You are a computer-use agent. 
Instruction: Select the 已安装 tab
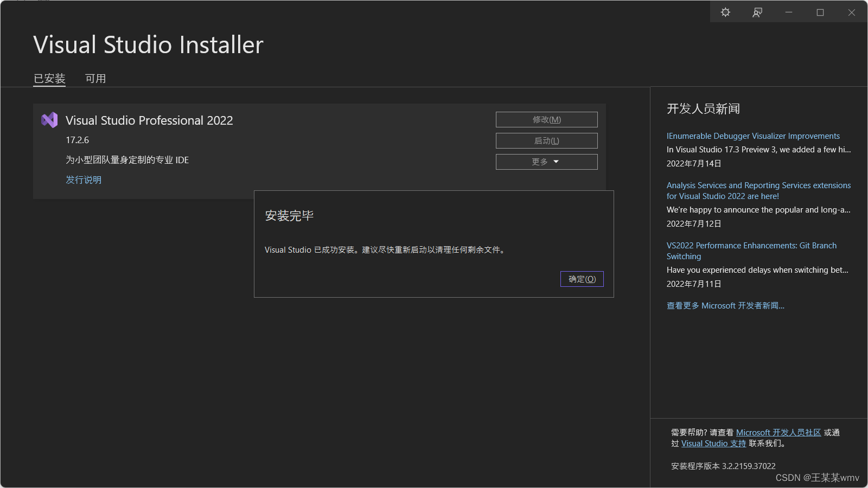coord(49,79)
